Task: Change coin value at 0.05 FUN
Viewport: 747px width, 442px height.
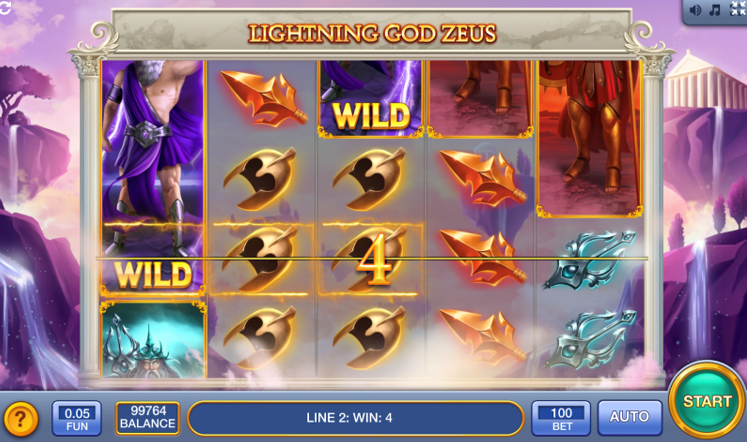Action: (77, 418)
